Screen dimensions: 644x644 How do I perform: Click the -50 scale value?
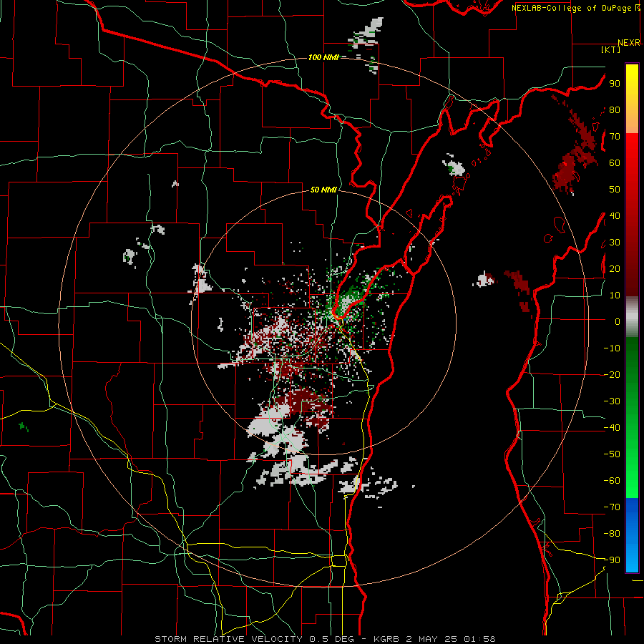(x=612, y=454)
